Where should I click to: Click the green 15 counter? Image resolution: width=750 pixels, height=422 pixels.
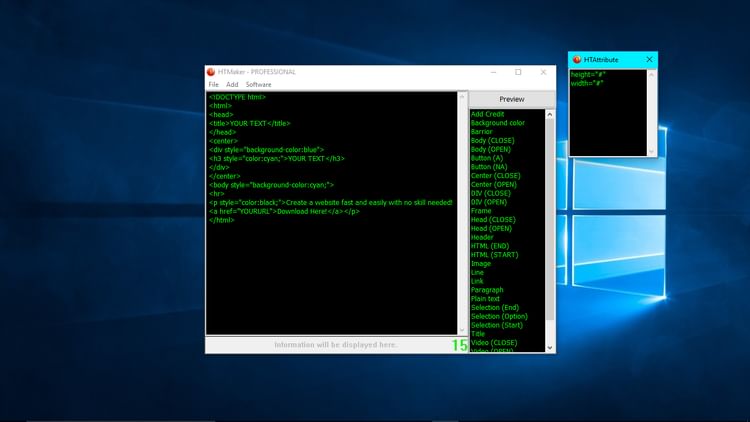(x=459, y=345)
